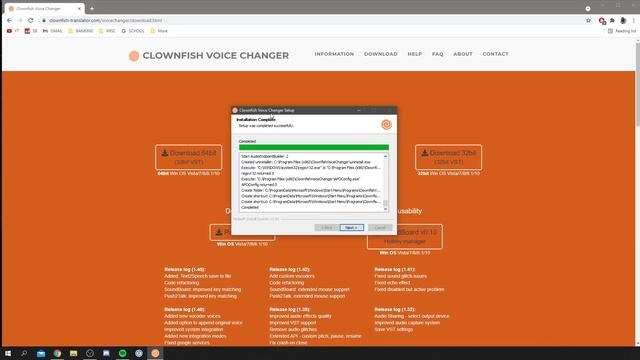Viewport: 640px width, 360px height.
Task: Open Chrome three-dot menu
Action: [634, 20]
